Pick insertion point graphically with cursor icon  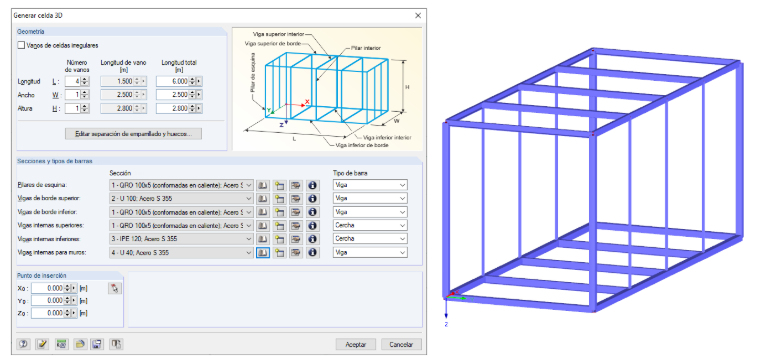114,288
